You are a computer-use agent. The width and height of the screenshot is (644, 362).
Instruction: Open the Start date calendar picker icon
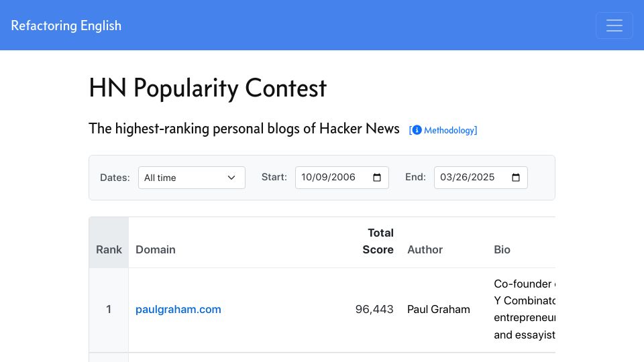click(376, 177)
